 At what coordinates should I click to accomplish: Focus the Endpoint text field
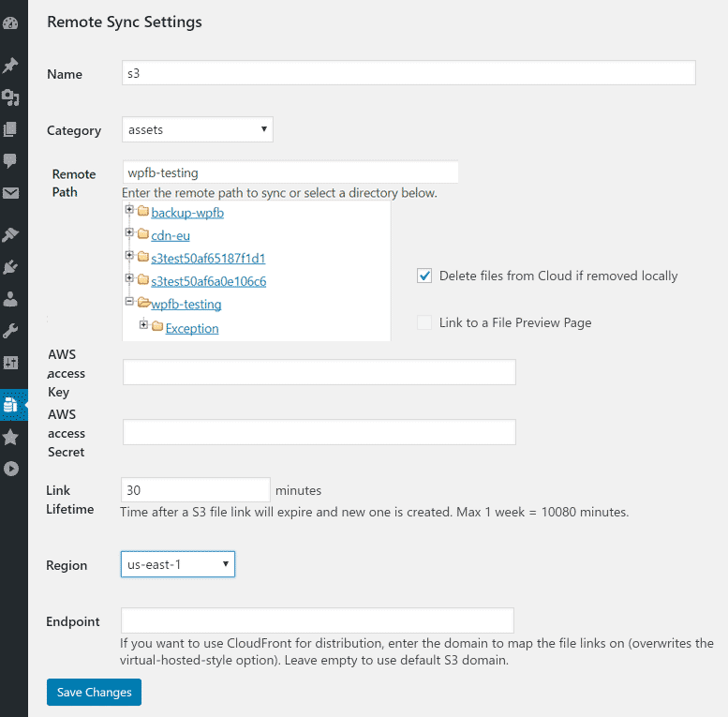point(317,620)
